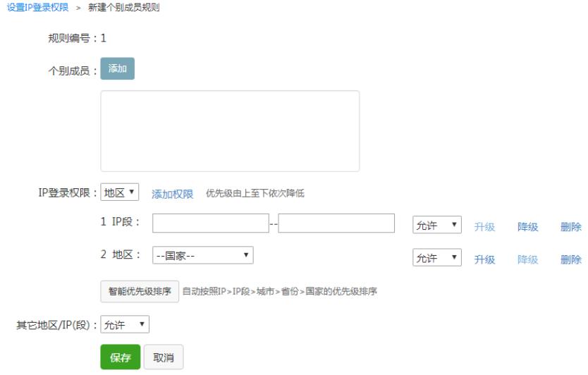The image size is (588, 375).
Task: Click the 自动按照IP>IP段>城市>省份>国家的优先级排序 description
Action: tap(280, 291)
